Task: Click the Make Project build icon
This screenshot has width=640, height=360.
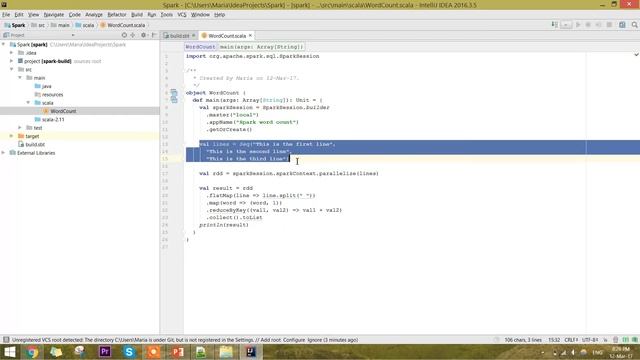Action: click(554, 25)
